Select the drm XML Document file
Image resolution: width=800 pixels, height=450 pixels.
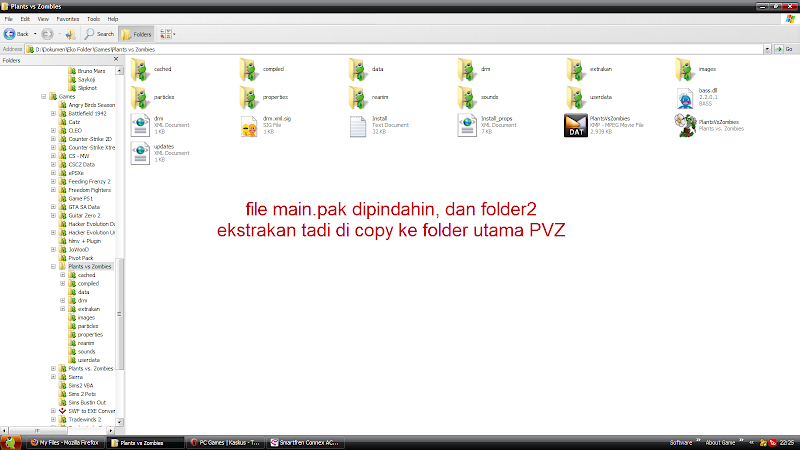140,126
